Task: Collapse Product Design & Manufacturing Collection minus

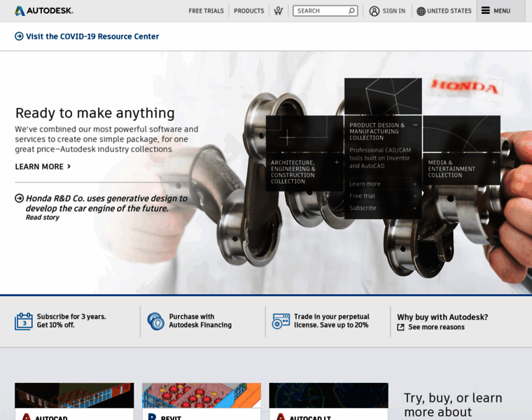Action: point(415,125)
